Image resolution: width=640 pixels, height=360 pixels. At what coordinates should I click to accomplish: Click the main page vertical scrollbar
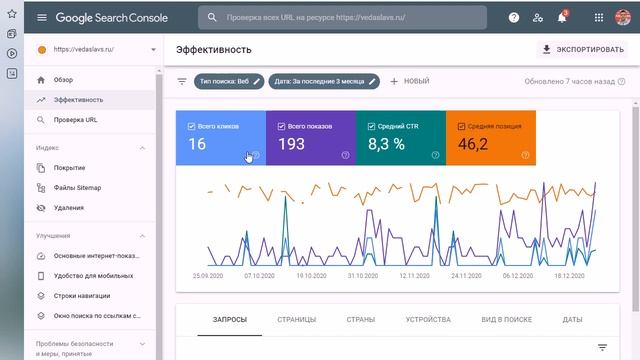(636, 208)
